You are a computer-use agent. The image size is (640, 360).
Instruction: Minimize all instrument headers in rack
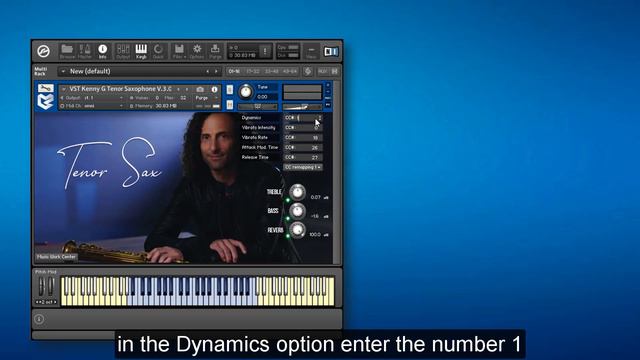point(335,71)
